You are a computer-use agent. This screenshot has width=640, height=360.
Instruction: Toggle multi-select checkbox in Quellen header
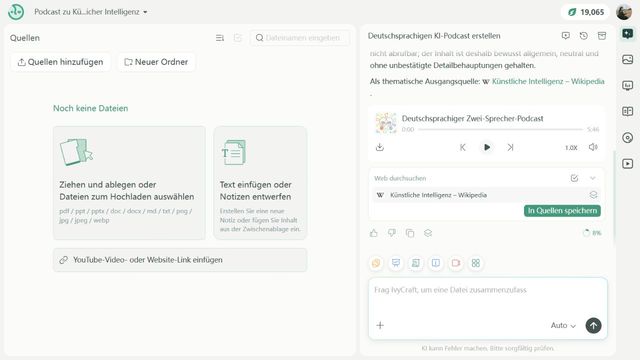click(x=238, y=38)
